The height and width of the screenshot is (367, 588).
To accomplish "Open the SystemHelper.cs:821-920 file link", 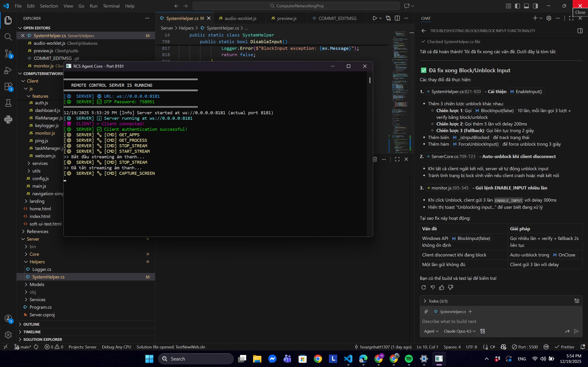I will click(x=454, y=92).
